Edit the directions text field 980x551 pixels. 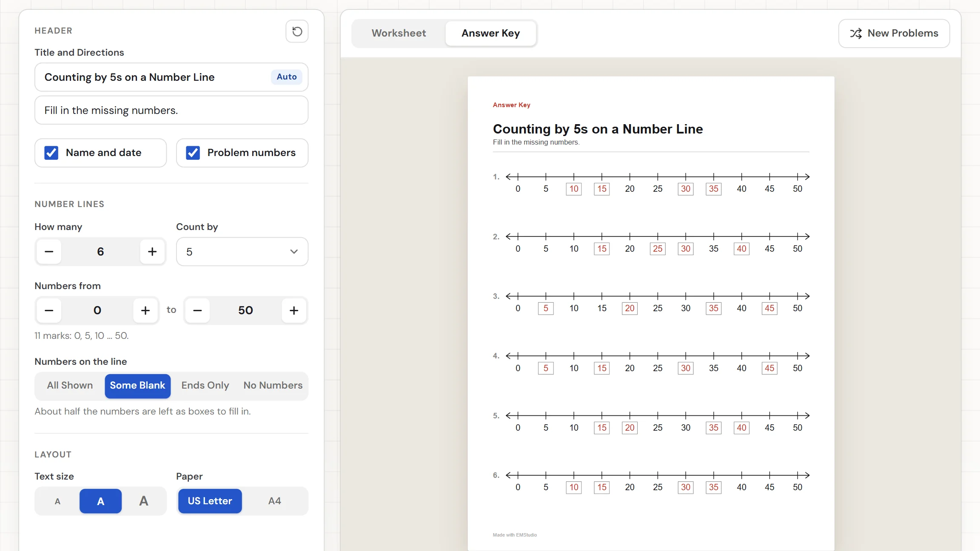pyautogui.click(x=171, y=110)
